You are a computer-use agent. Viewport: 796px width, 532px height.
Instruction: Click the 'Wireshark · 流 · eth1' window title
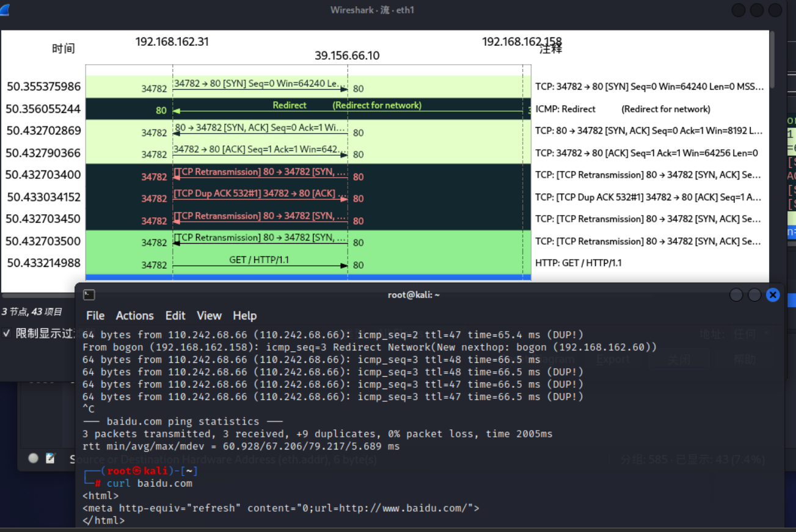click(x=372, y=10)
